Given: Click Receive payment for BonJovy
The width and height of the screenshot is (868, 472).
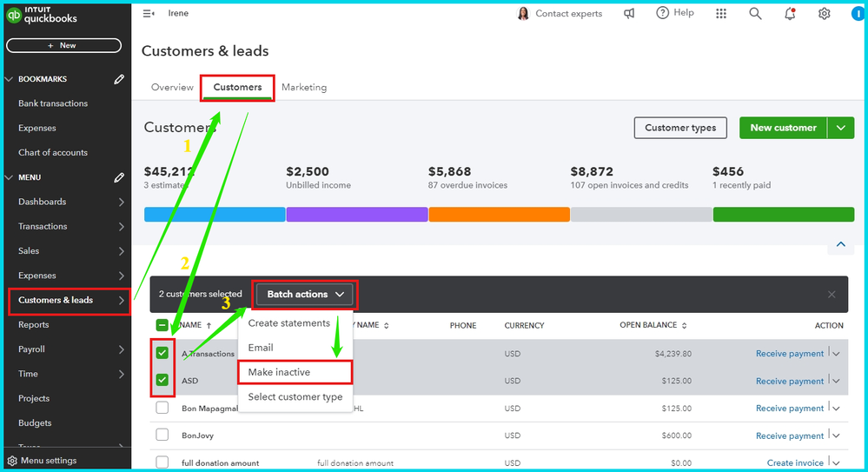Looking at the screenshot, I should (x=790, y=436).
